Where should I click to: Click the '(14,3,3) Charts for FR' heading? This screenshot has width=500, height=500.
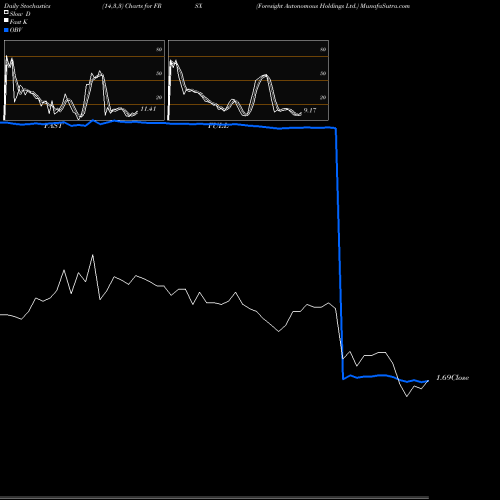(132, 6)
